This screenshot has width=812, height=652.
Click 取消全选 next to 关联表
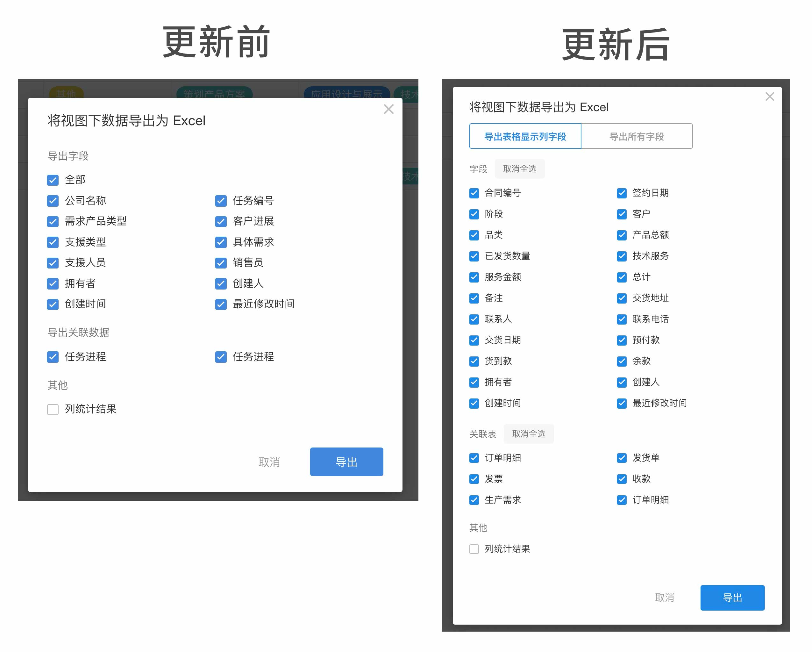coord(528,434)
